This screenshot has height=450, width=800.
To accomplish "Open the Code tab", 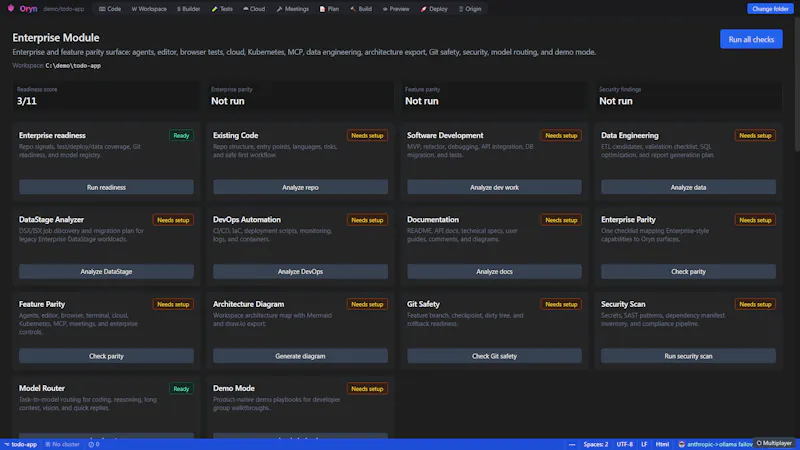I will coord(110,9).
